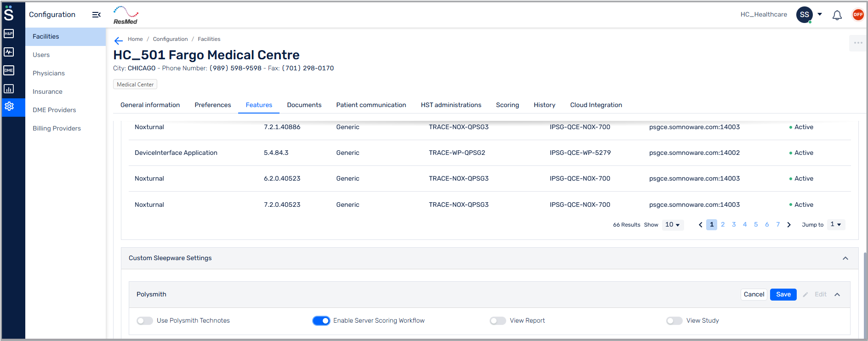The image size is (868, 341).
Task: Collapse the Configuration side menu icon
Action: pyautogui.click(x=96, y=15)
